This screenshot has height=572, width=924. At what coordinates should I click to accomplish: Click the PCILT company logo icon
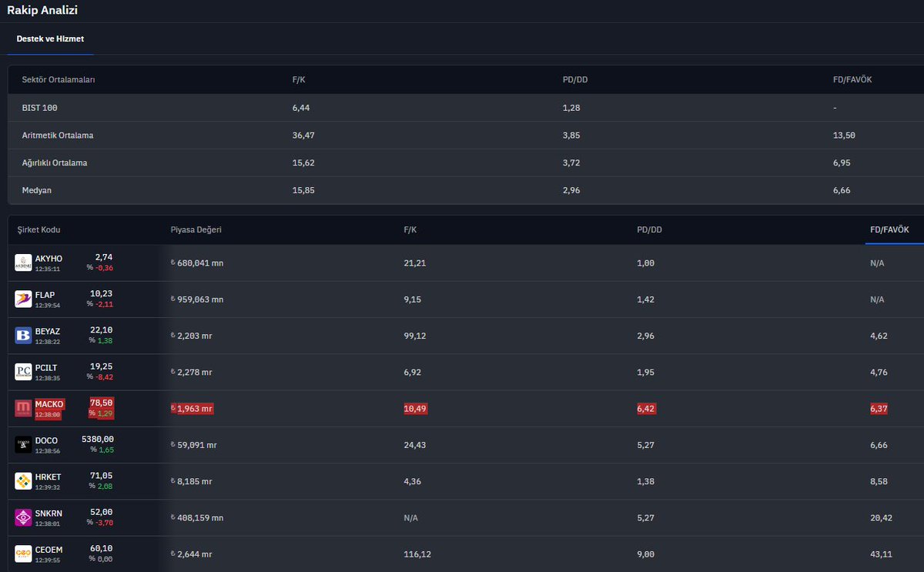pyautogui.click(x=23, y=372)
